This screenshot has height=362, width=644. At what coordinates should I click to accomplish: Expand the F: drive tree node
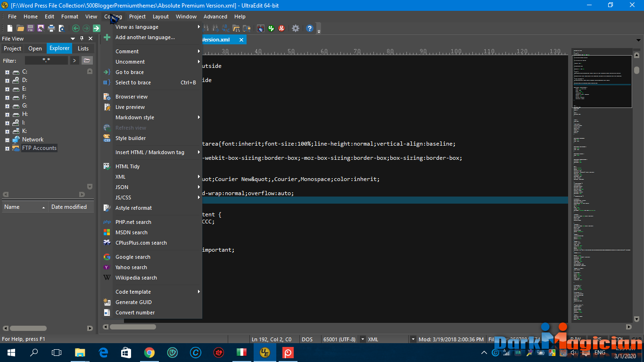7,98
